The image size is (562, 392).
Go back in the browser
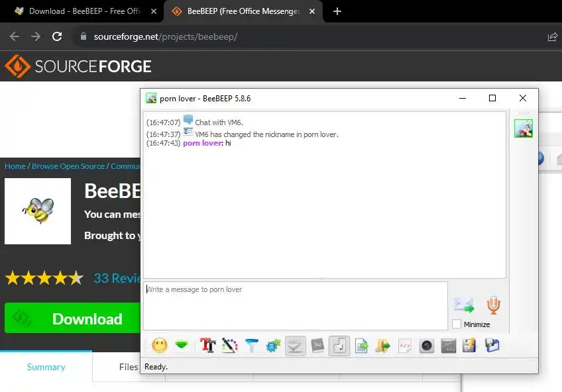(x=15, y=36)
